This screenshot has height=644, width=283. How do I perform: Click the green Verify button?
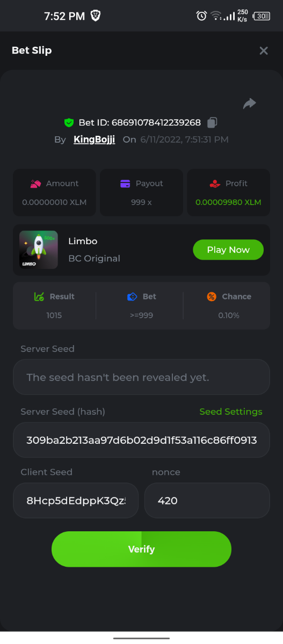pos(141,549)
